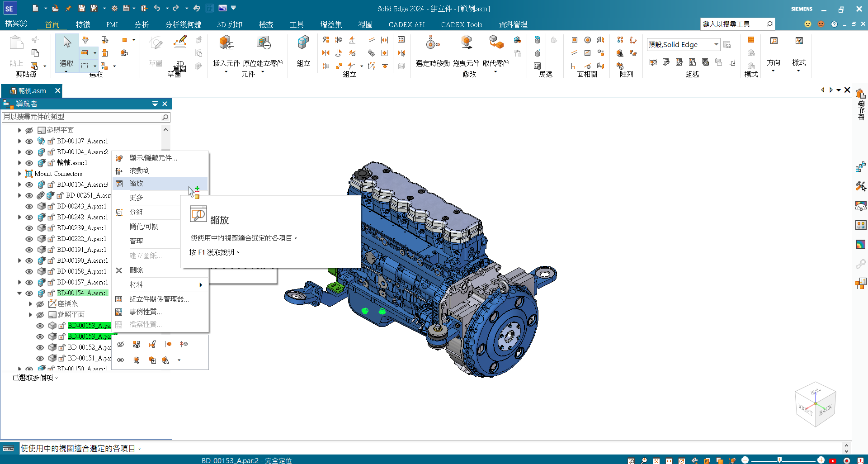Viewport: 868px width, 464px height.
Task: Expand mini toolbar extra options arrow
Action: 179,360
